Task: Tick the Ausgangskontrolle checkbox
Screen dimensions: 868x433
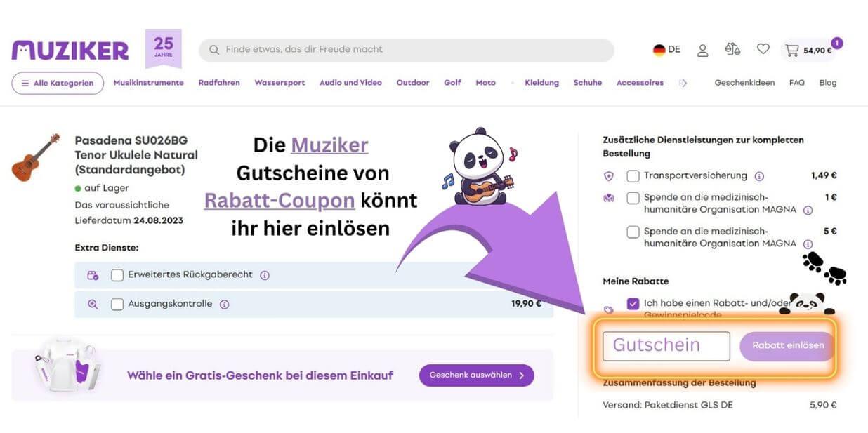Action: (117, 305)
